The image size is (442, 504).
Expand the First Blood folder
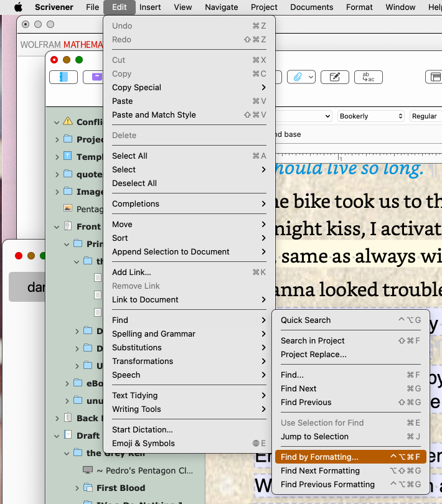click(77, 488)
